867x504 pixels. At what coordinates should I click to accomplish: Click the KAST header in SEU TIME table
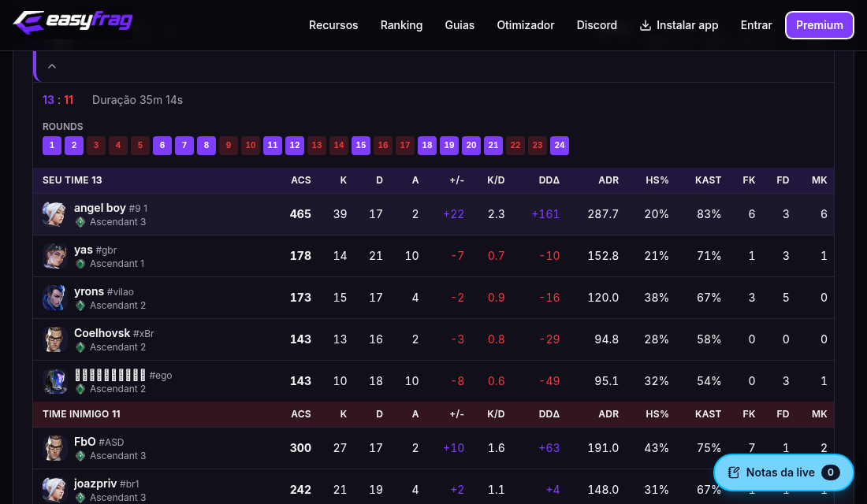(x=708, y=180)
